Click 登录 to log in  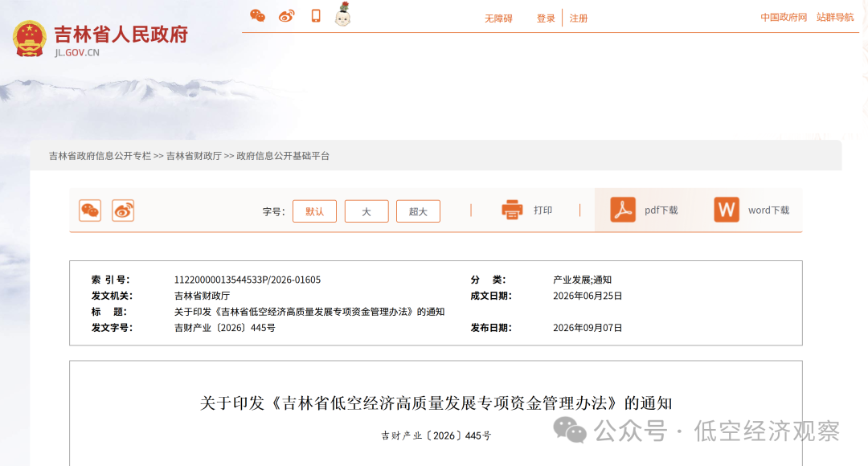(545, 18)
